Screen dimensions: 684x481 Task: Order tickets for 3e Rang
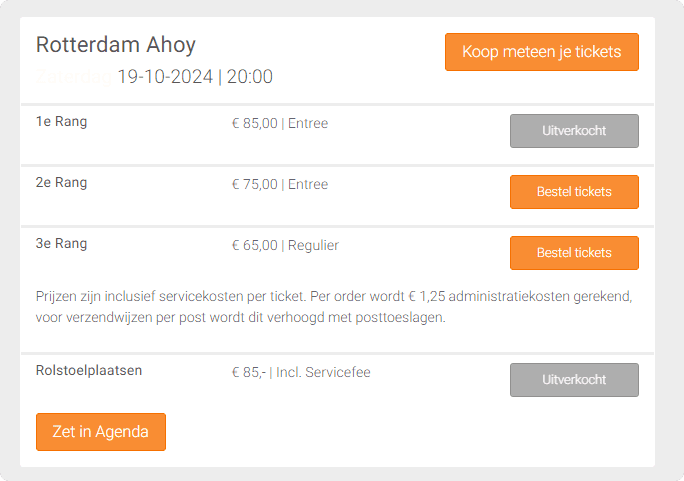click(574, 253)
